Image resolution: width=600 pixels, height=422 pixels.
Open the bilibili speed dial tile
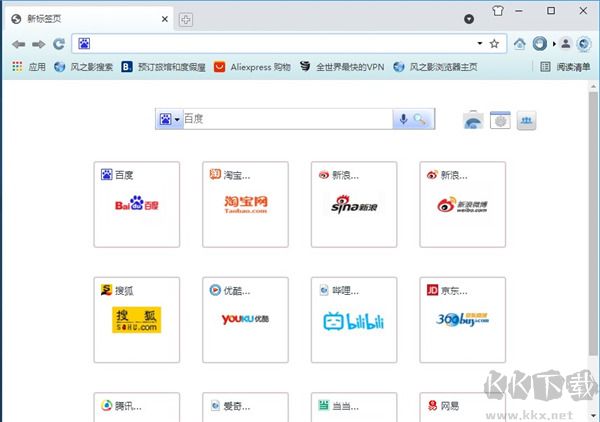[354, 320]
